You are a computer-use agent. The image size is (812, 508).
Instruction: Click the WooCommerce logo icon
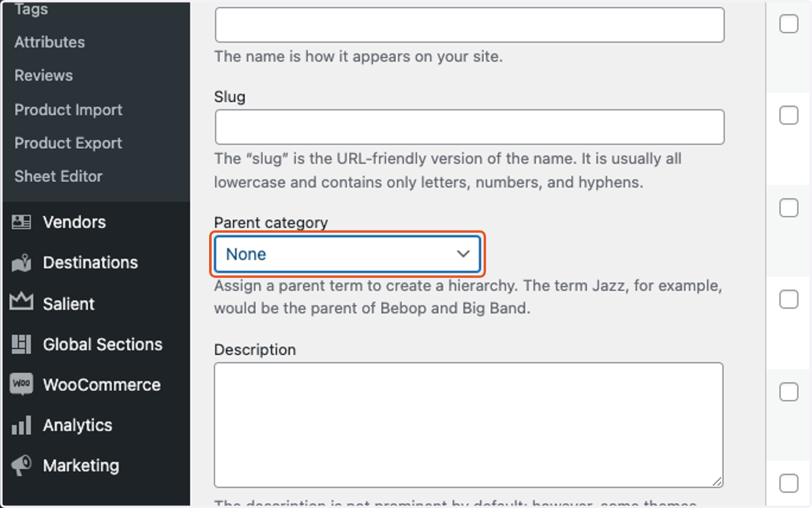(22, 384)
